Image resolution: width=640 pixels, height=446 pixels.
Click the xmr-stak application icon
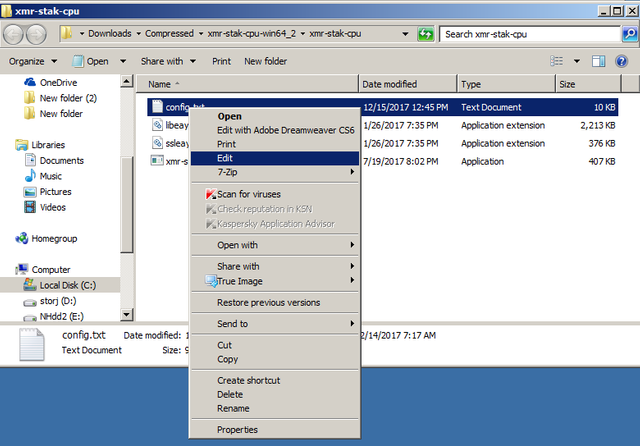(157, 161)
